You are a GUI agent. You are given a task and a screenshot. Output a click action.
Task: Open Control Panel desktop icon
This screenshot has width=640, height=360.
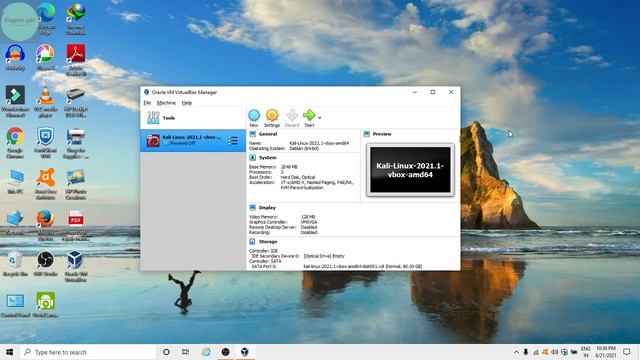tap(15, 305)
